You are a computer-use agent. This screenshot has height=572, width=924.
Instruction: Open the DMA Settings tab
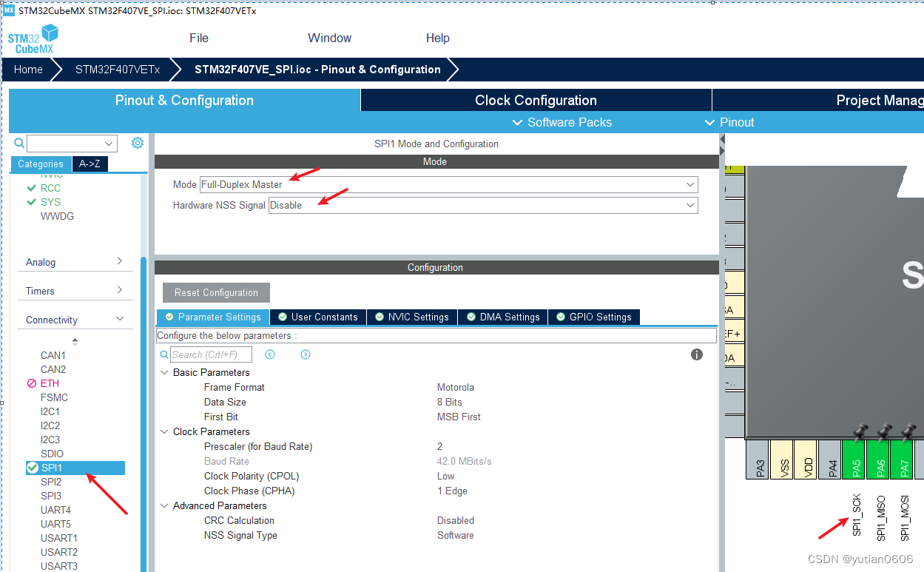(x=503, y=317)
